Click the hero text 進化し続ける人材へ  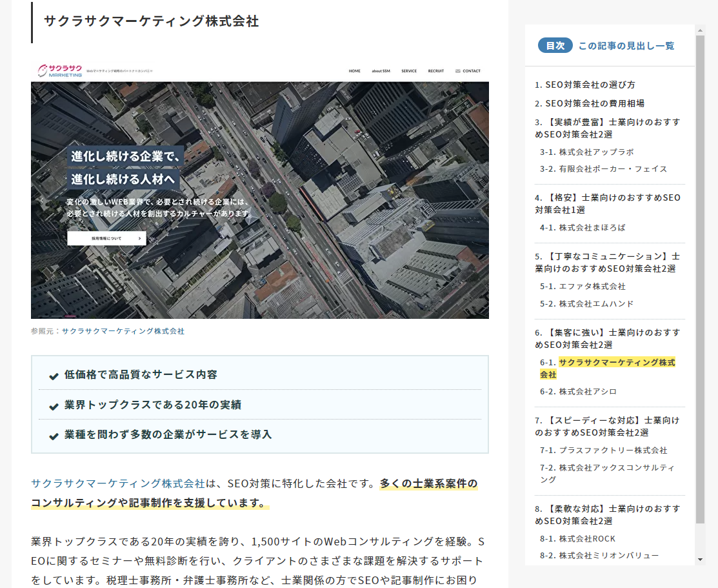[123, 179]
